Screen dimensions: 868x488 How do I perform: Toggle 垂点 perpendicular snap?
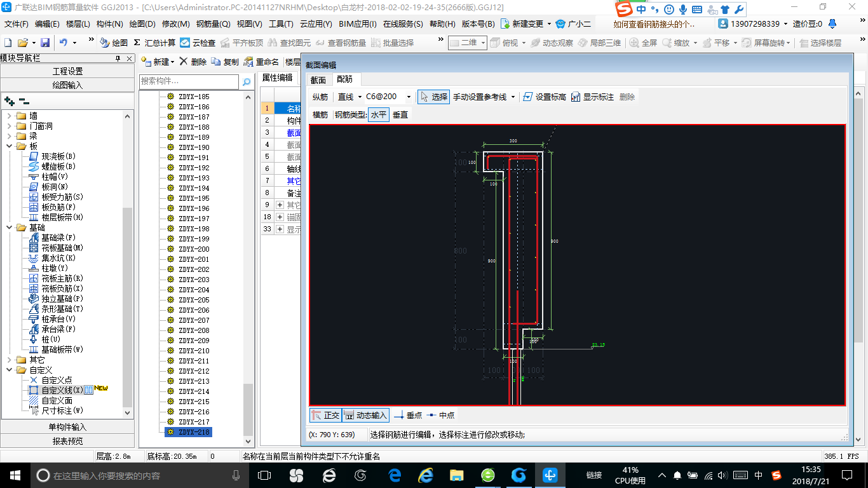click(x=407, y=415)
